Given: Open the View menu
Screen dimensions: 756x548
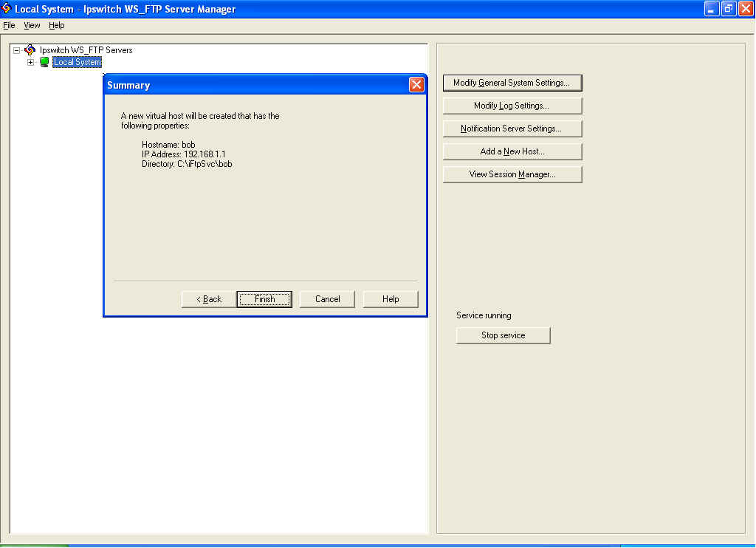Looking at the screenshot, I should click(x=32, y=25).
